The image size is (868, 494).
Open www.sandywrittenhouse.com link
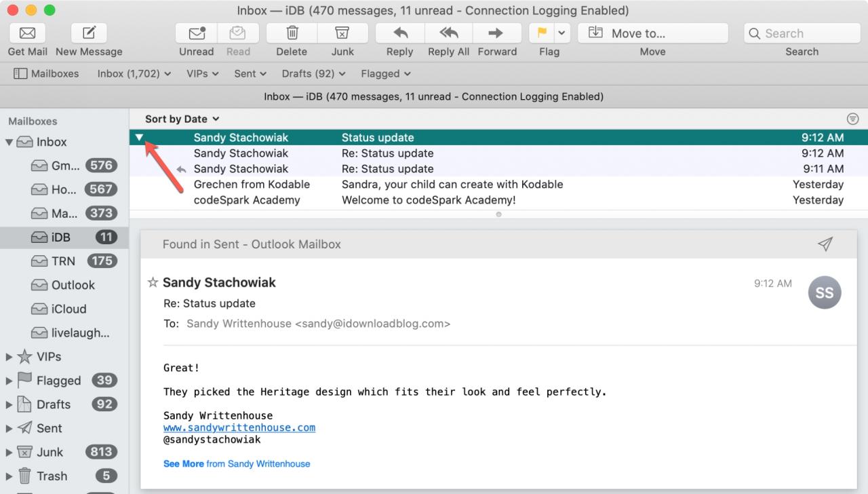coord(239,427)
